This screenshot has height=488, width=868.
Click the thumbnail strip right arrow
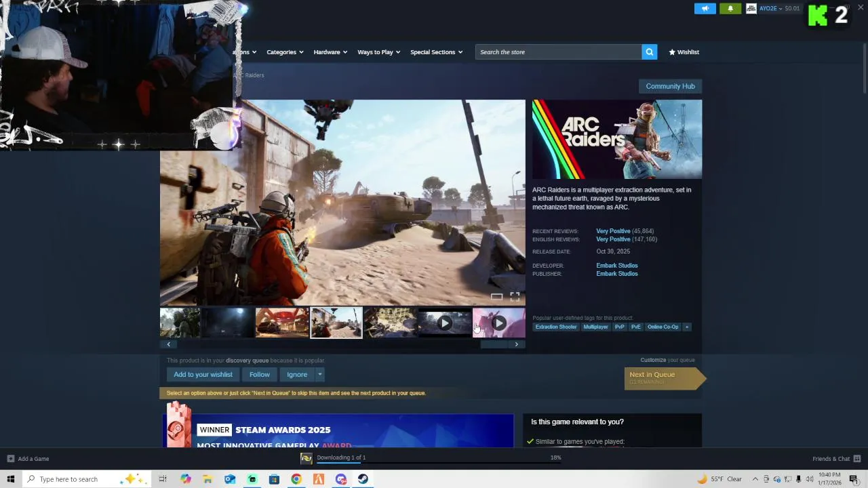click(517, 344)
